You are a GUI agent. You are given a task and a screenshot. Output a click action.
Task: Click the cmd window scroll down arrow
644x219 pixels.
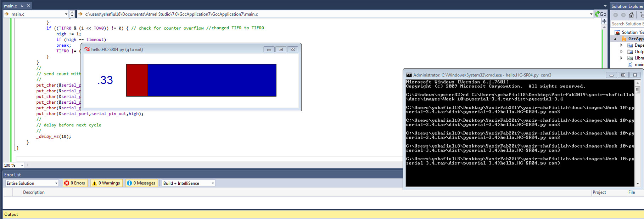pos(638,184)
